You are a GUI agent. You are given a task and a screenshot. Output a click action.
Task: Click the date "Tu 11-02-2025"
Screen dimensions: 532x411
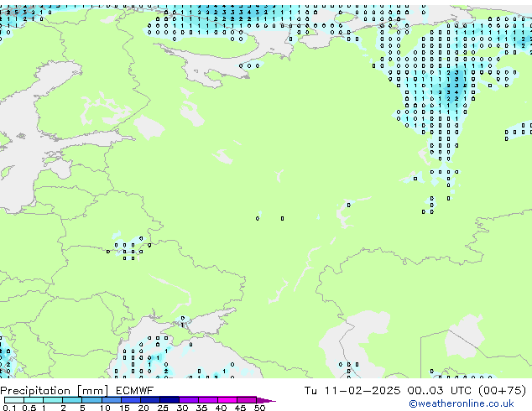click(352, 391)
